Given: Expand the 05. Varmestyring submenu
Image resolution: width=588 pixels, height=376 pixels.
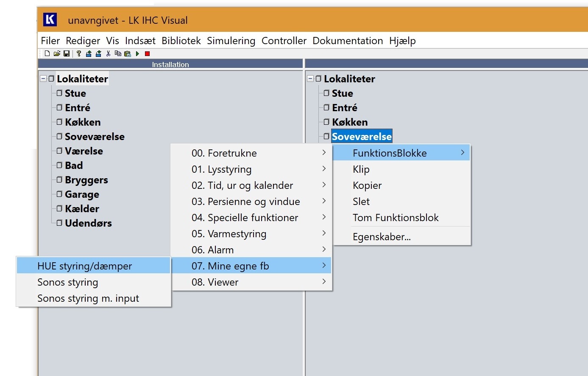Looking at the screenshot, I should pos(251,234).
